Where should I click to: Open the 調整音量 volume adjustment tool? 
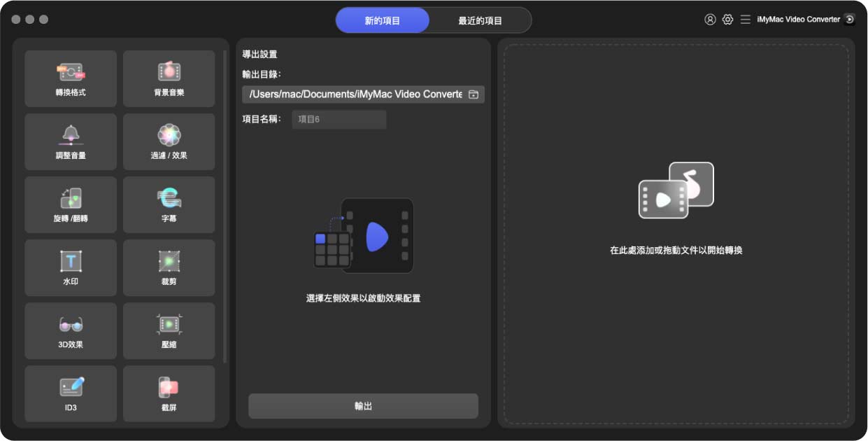click(x=71, y=141)
